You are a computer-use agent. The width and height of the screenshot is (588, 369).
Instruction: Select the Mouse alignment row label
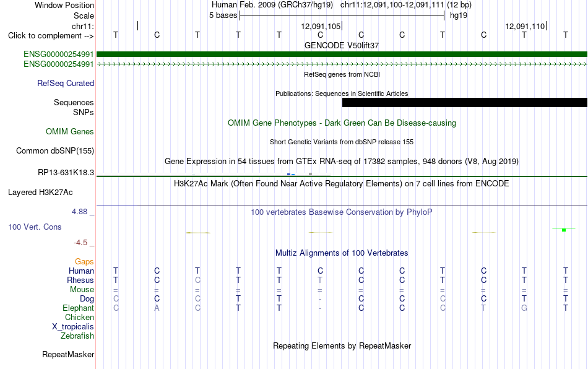click(82, 290)
